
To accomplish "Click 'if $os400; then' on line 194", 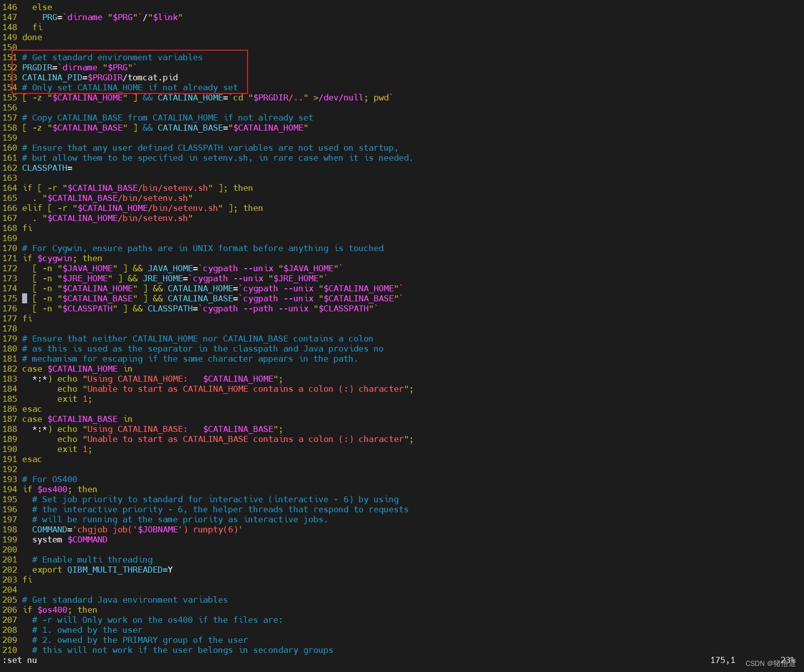I will tap(60, 489).
